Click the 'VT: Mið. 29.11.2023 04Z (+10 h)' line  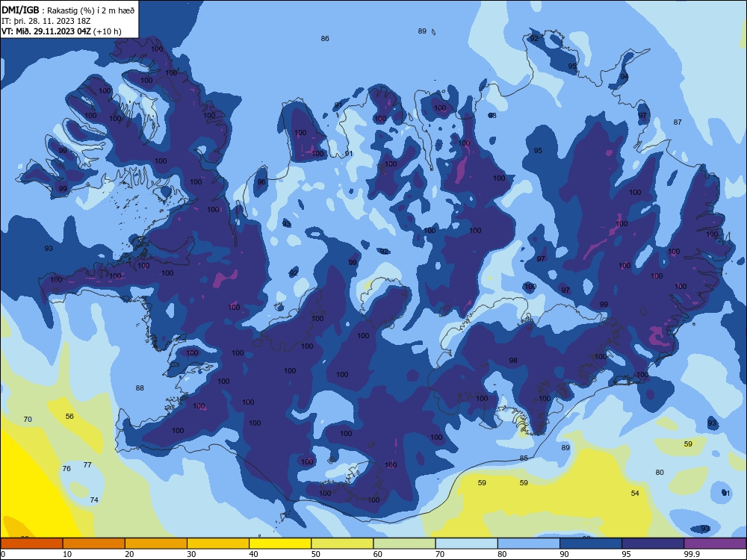[x=61, y=31]
